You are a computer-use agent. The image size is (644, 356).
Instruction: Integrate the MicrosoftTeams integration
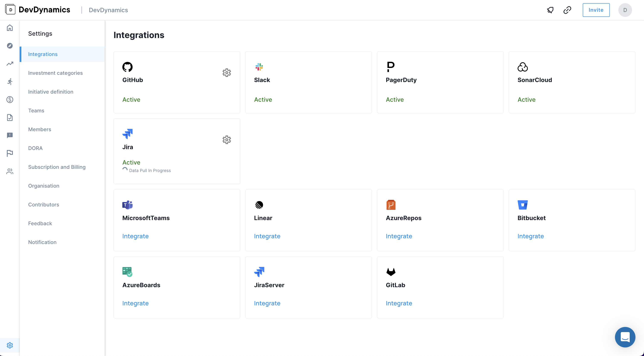[x=135, y=236]
